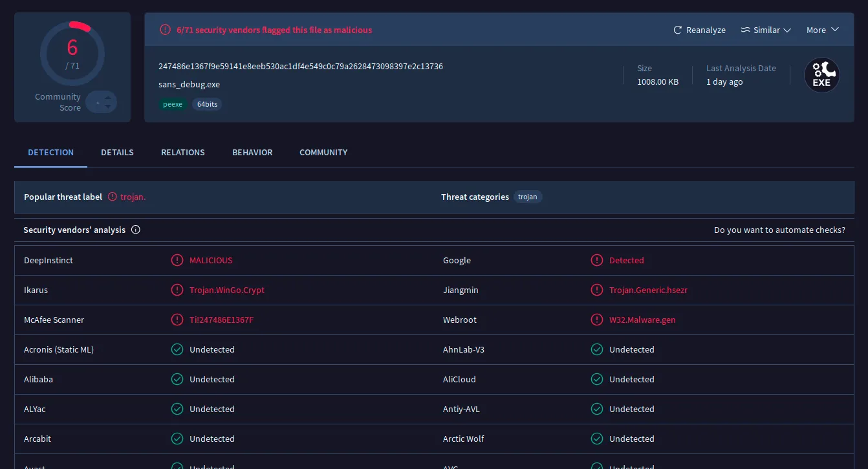
Task: Click Ikarus's alert icon
Action: pyautogui.click(x=177, y=290)
